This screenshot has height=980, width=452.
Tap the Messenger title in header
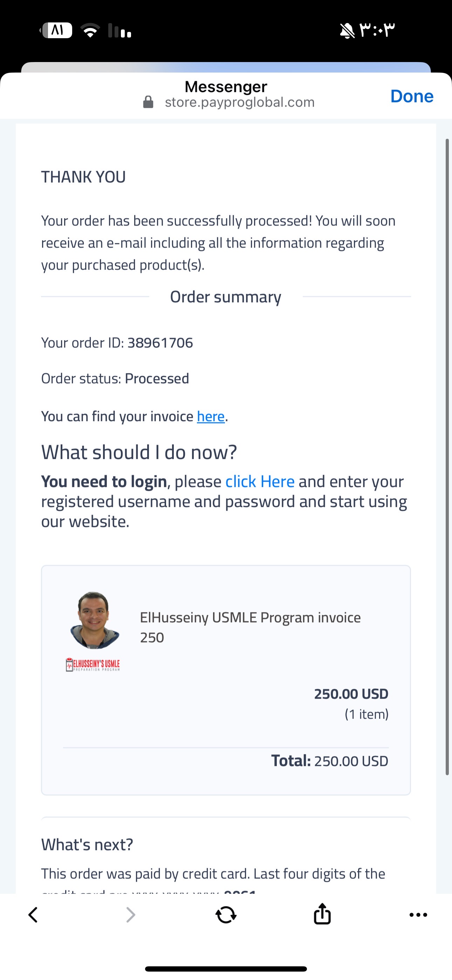(226, 87)
